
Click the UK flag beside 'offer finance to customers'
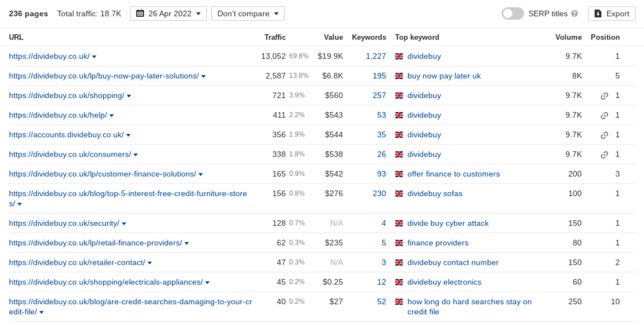click(x=399, y=174)
